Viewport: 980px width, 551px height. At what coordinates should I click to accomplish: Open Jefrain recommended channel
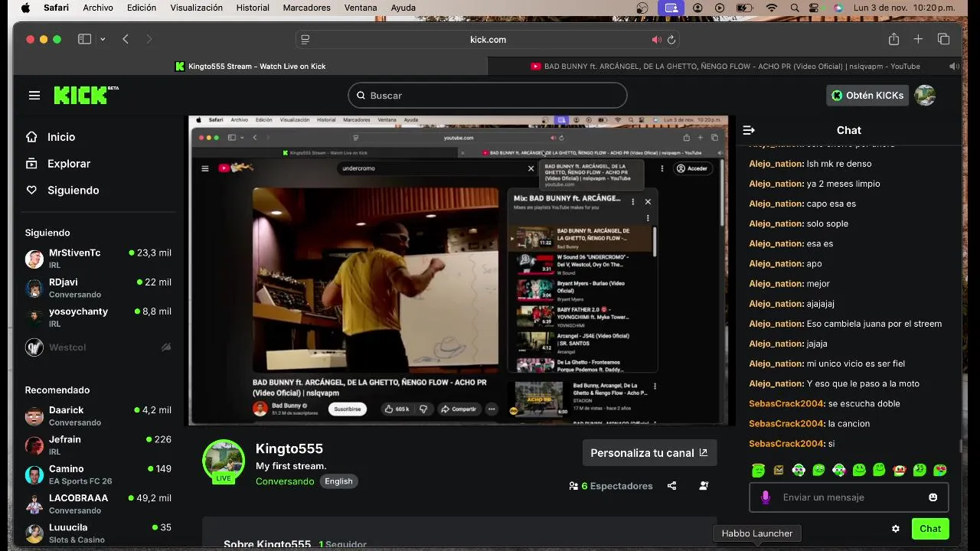click(x=98, y=445)
